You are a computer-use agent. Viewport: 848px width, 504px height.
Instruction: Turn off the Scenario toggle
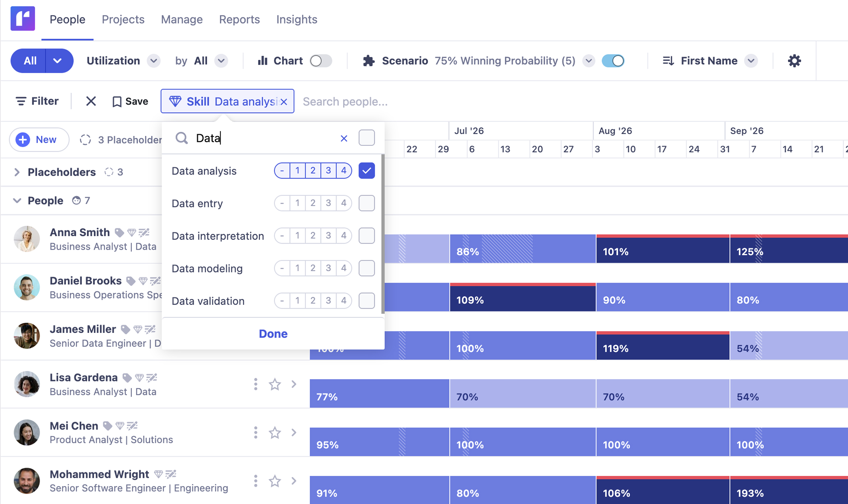tap(613, 61)
